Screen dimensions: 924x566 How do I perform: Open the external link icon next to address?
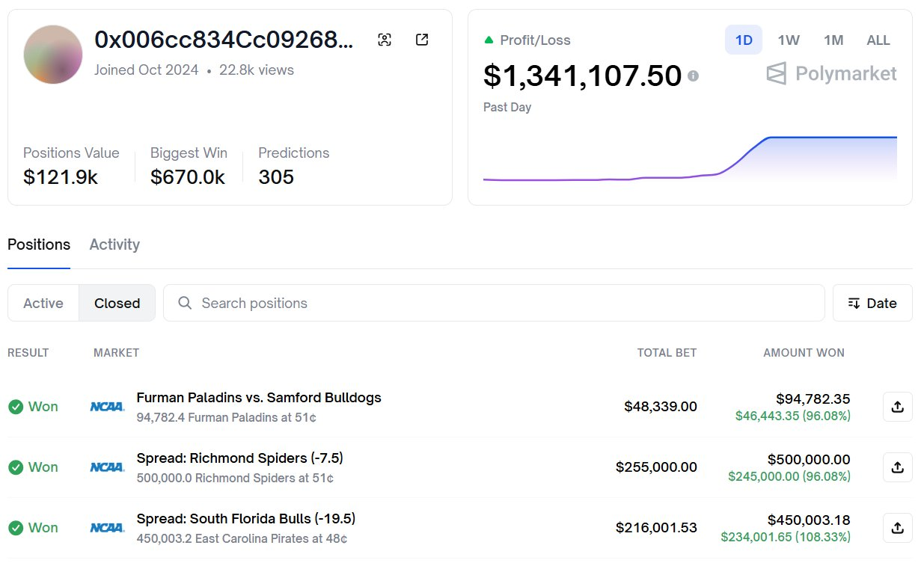(422, 40)
